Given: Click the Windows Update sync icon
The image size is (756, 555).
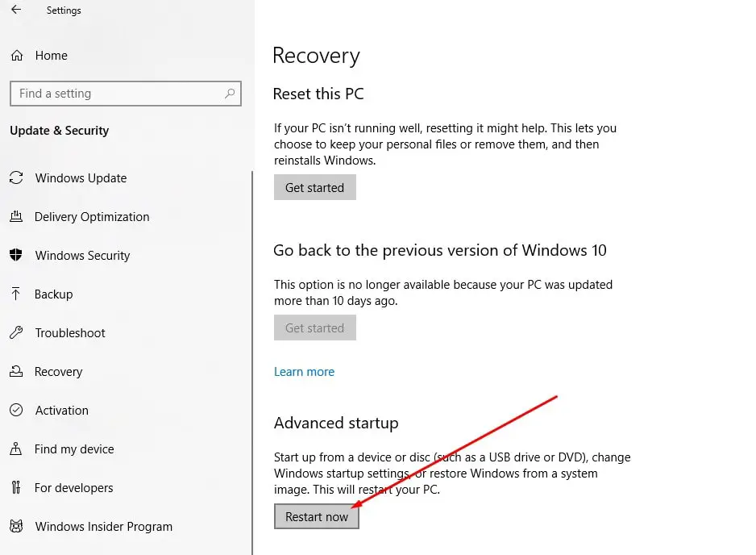Looking at the screenshot, I should coord(16,178).
